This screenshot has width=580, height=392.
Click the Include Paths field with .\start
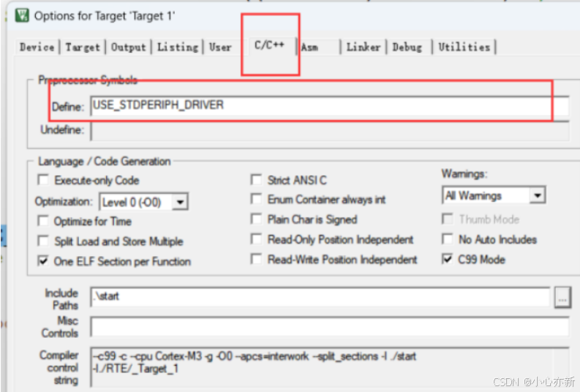320,297
